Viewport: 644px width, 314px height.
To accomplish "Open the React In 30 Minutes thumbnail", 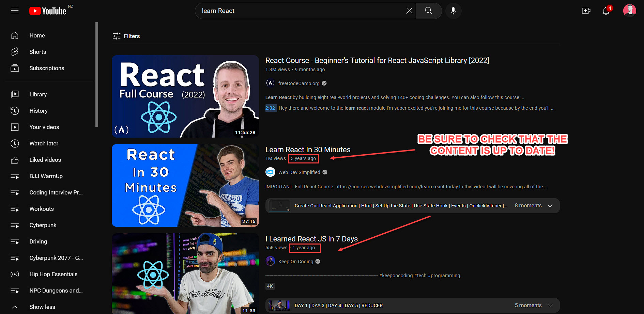I will pos(185,186).
